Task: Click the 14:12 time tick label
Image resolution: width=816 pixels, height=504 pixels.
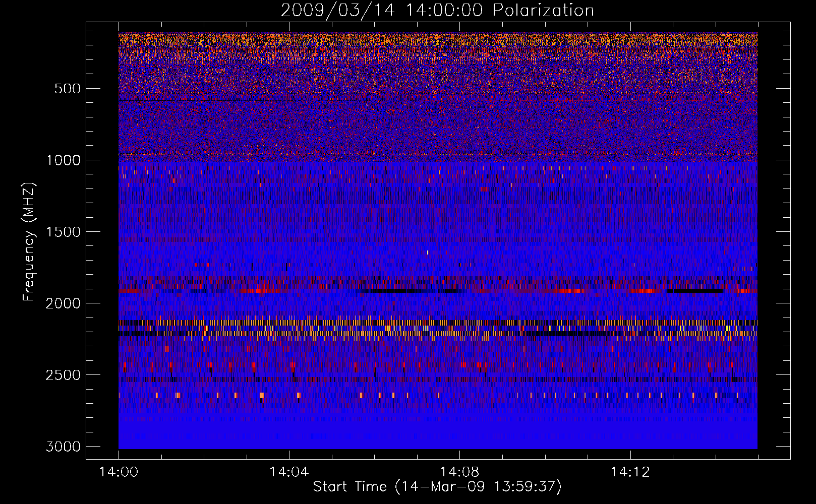Action: point(630,472)
